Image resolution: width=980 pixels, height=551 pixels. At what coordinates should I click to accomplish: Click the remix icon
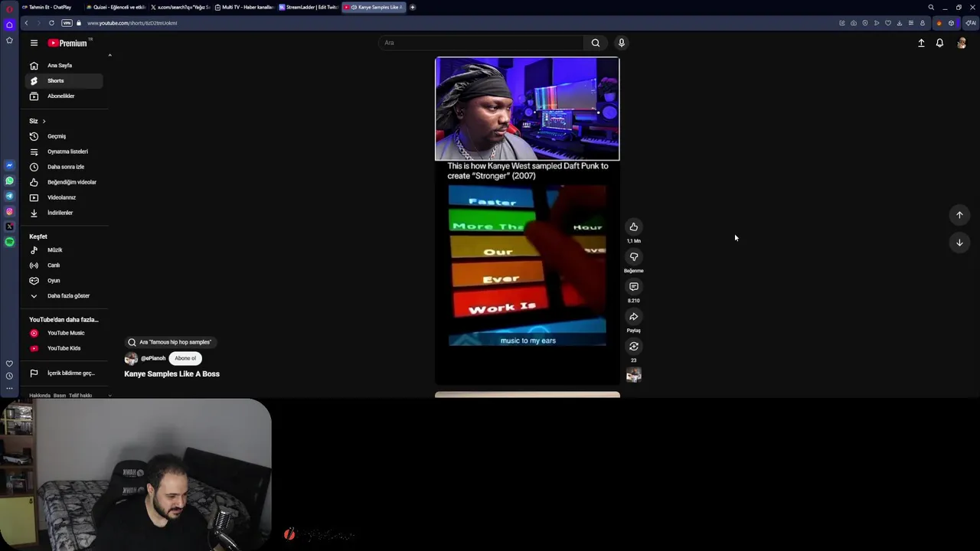[634, 346]
